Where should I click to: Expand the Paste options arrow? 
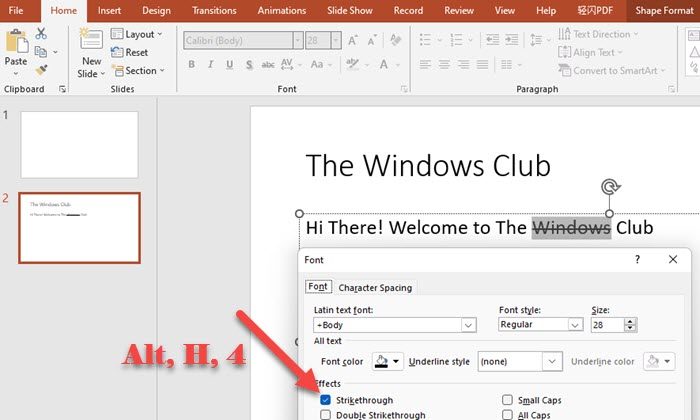pyautogui.click(x=16, y=73)
